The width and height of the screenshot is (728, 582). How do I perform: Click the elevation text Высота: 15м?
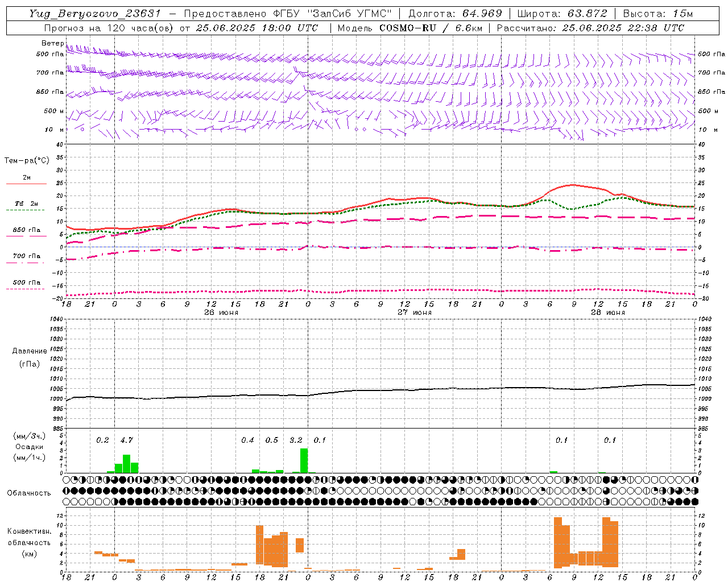click(x=657, y=14)
